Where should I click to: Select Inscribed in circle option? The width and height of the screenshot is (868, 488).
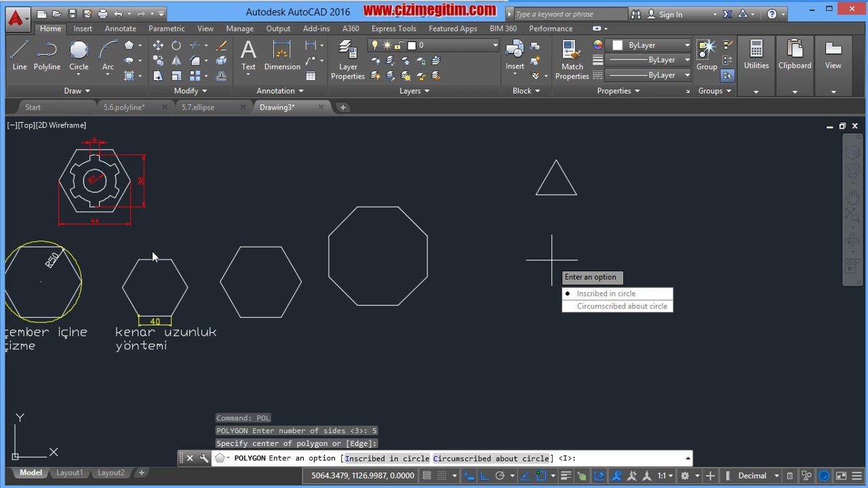[x=617, y=293]
